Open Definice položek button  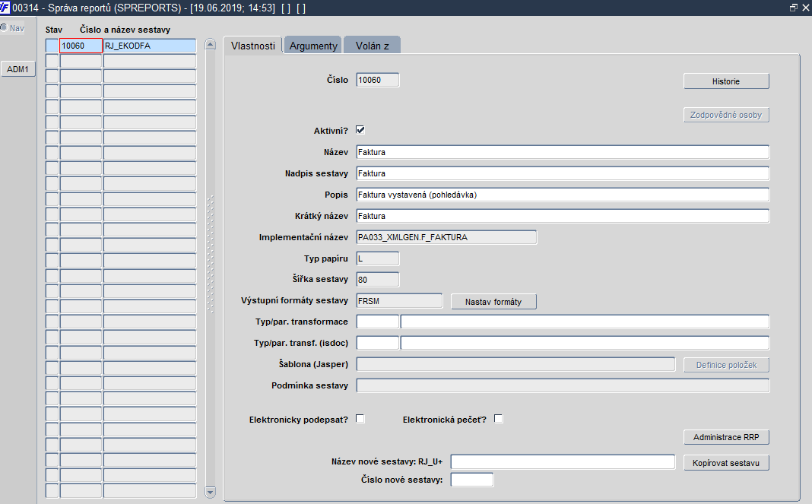point(726,365)
